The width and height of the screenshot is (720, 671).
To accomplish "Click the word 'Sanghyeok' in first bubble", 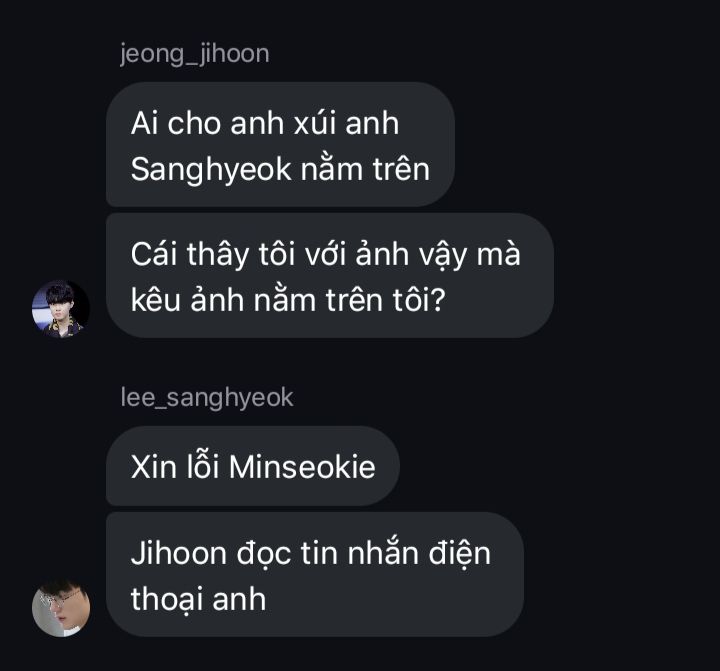I will [x=211, y=170].
